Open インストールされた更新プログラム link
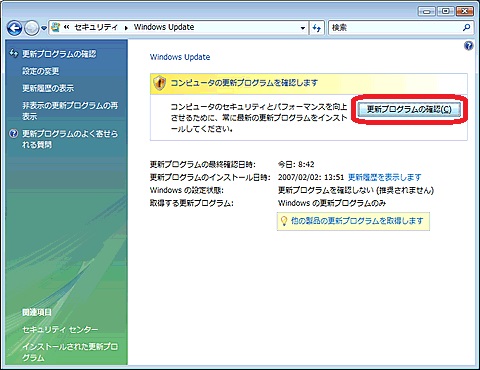This screenshot has width=480, height=370. [70, 352]
